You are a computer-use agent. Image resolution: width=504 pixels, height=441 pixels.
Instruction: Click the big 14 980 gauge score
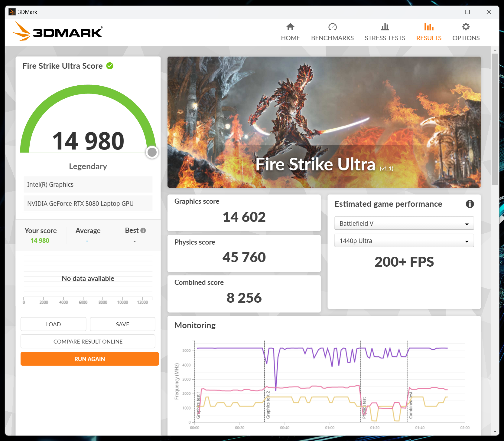tap(88, 141)
